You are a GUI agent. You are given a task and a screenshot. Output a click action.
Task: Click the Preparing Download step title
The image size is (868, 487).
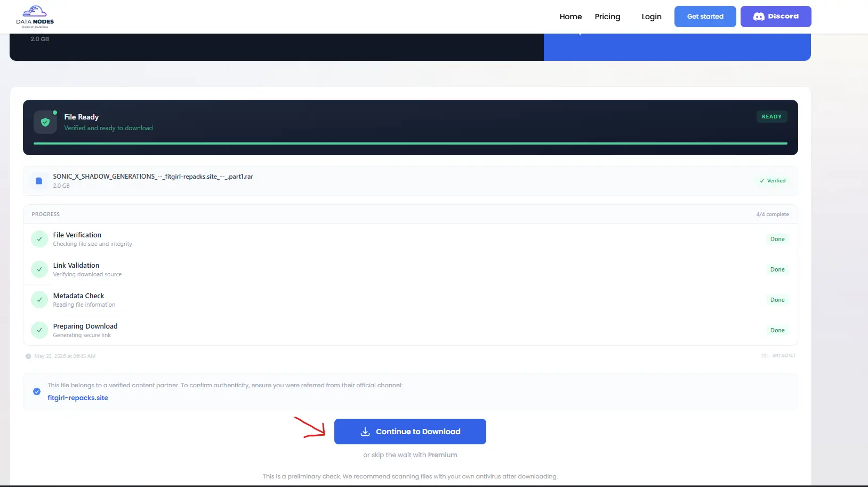[85, 326]
